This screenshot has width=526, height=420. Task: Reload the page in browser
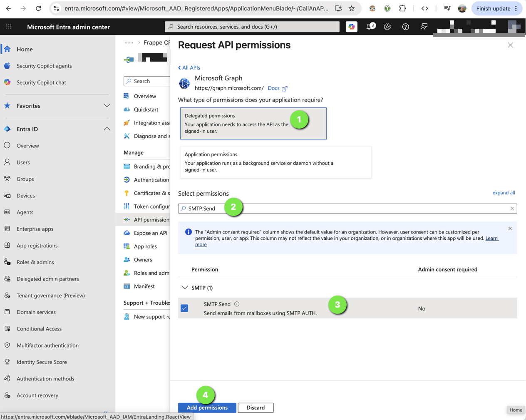38,8
